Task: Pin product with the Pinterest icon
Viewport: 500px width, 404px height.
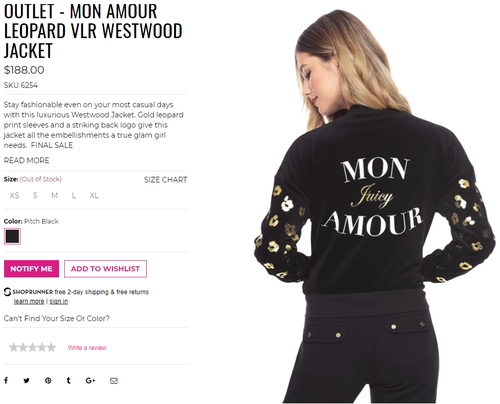Action: [48, 380]
